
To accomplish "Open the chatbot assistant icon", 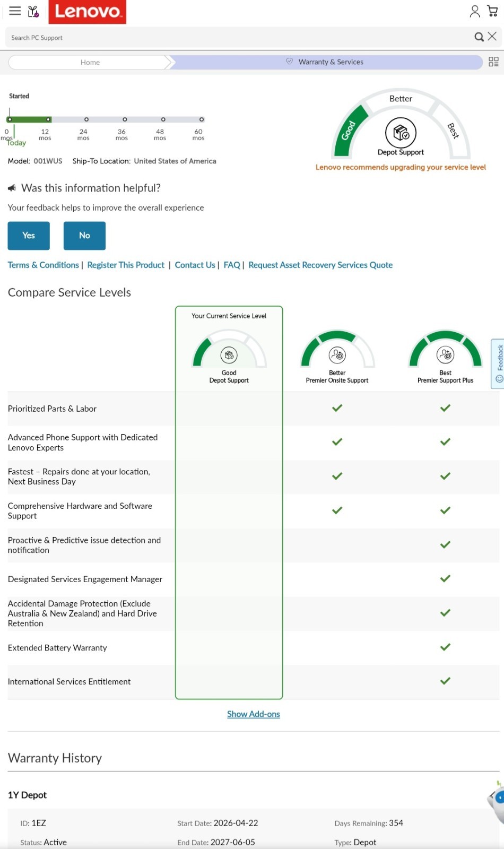I will (x=497, y=801).
